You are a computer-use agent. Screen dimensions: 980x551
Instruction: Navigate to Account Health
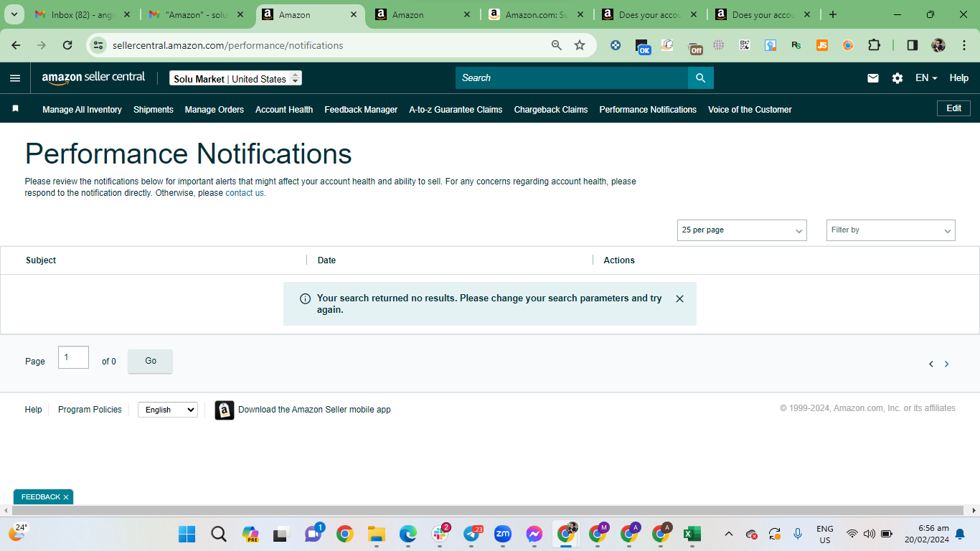(284, 110)
